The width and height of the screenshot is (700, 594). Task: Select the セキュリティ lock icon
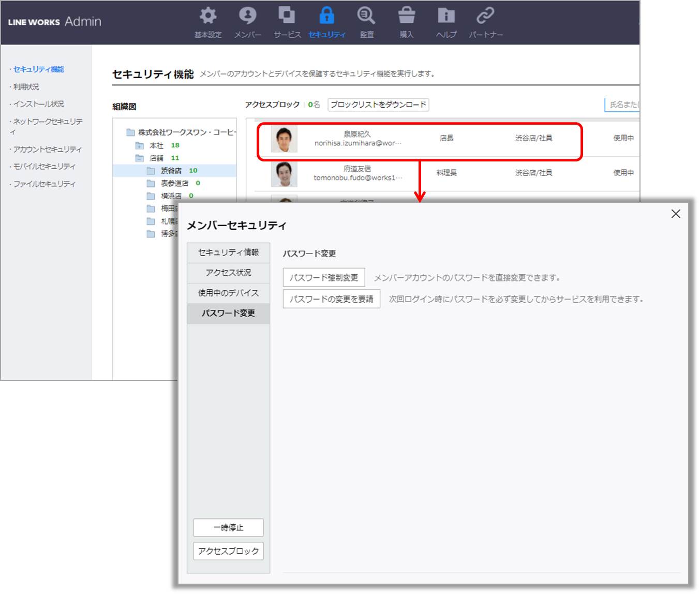pos(326,17)
